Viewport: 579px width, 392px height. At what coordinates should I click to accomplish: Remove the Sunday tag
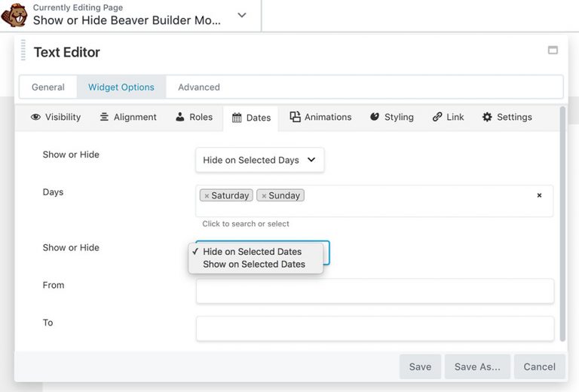click(264, 196)
